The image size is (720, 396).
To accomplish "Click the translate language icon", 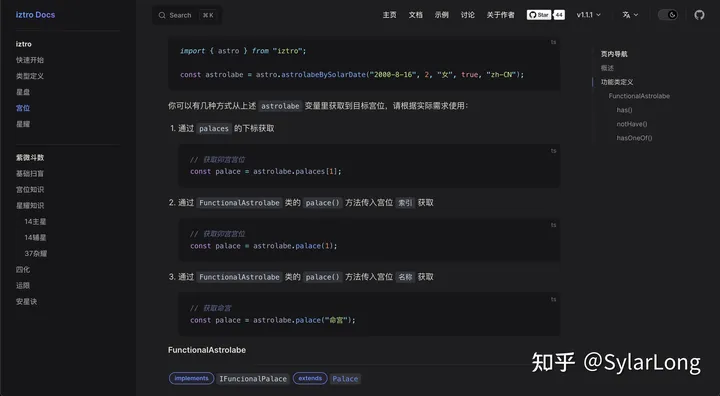I will coord(626,15).
